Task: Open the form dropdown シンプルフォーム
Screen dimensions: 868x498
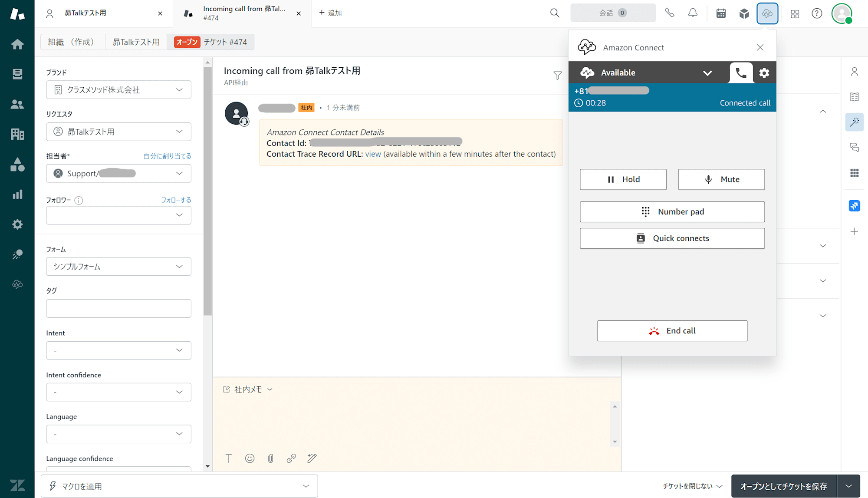Action: point(118,267)
